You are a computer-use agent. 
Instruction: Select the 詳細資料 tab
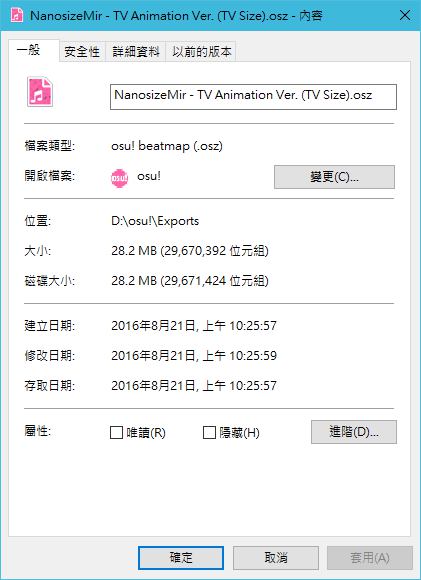[x=136, y=51]
